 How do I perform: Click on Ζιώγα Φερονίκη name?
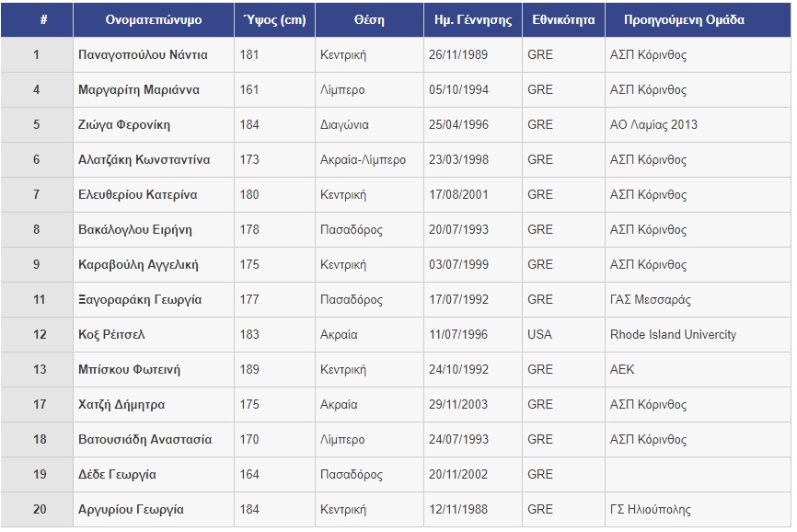tap(124, 125)
